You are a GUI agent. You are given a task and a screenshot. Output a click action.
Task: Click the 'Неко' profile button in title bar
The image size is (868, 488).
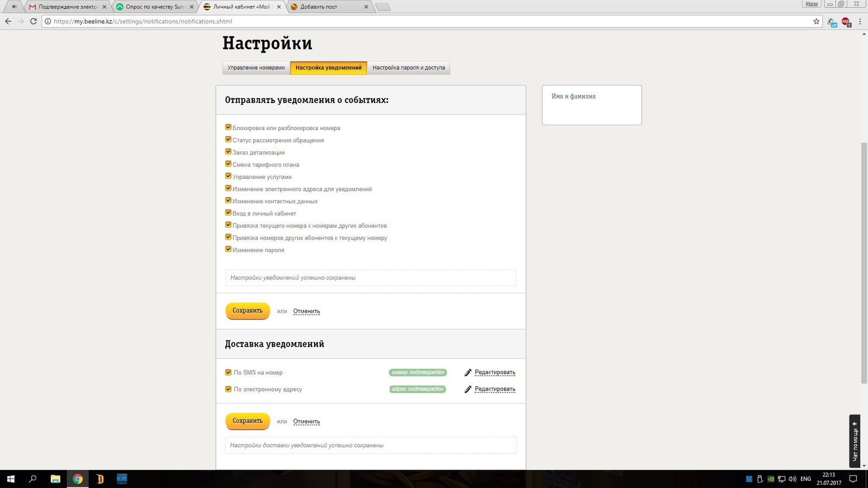(x=812, y=4)
